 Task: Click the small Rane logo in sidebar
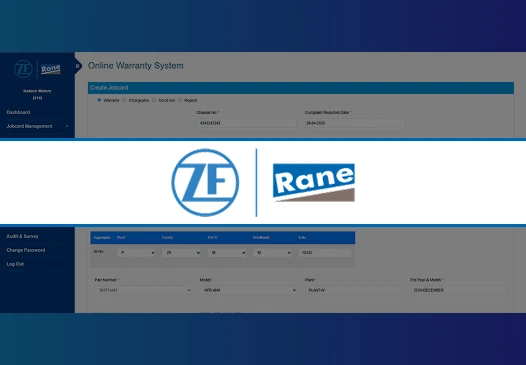(x=51, y=69)
